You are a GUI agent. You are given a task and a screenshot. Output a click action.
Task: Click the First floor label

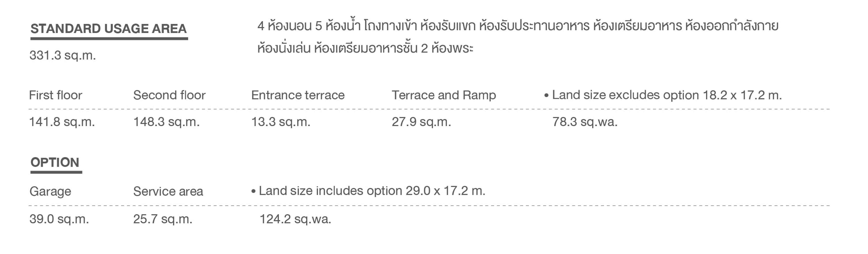point(56,95)
